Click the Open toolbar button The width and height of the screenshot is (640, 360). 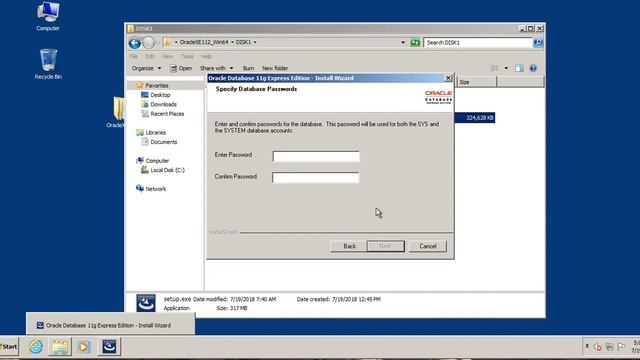(x=181, y=68)
